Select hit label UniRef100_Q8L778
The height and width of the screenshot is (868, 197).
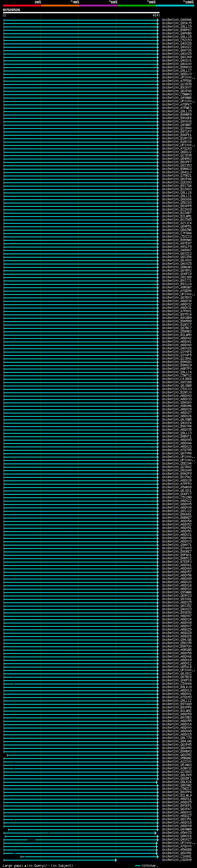click(x=177, y=738)
